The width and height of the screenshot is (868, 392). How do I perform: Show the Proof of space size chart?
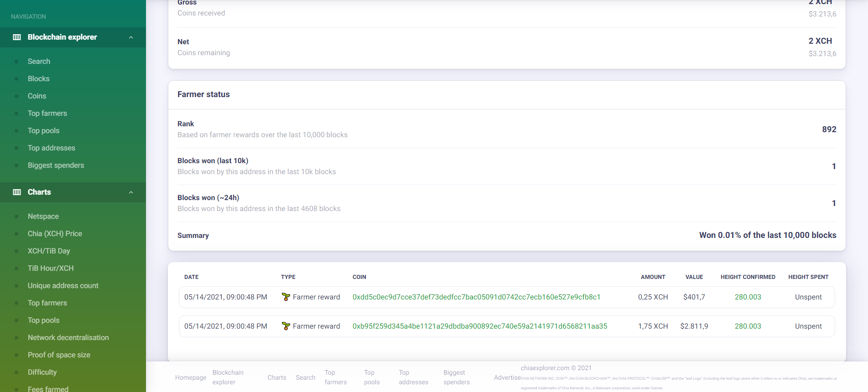59,355
